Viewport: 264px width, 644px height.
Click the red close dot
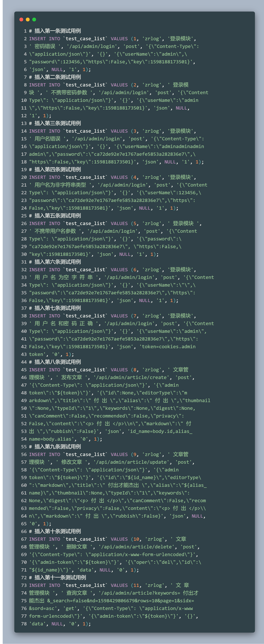pyautogui.click(x=21, y=20)
